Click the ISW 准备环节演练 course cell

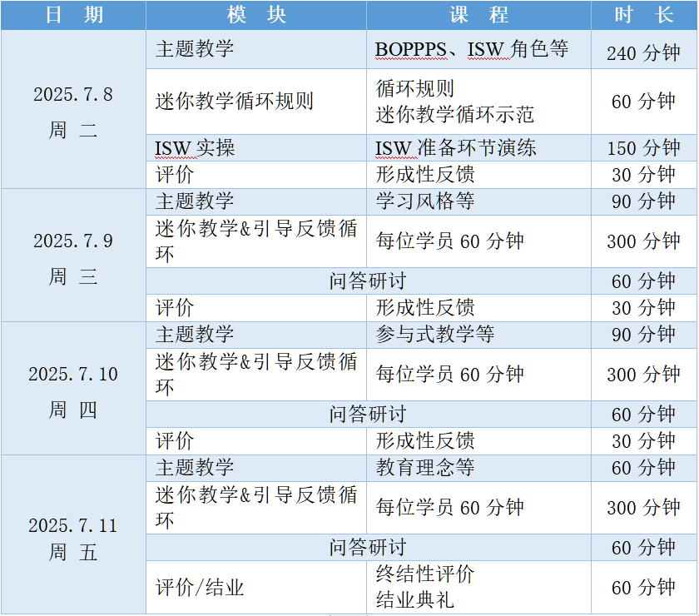(478, 148)
